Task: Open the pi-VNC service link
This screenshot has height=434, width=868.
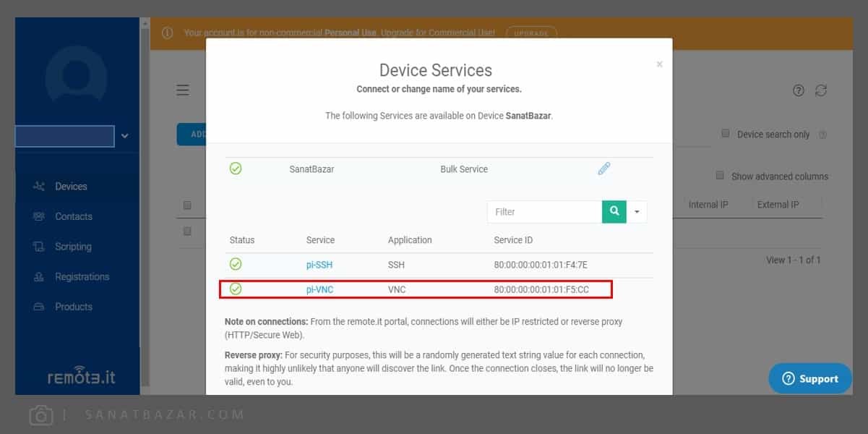Action: 319,289
